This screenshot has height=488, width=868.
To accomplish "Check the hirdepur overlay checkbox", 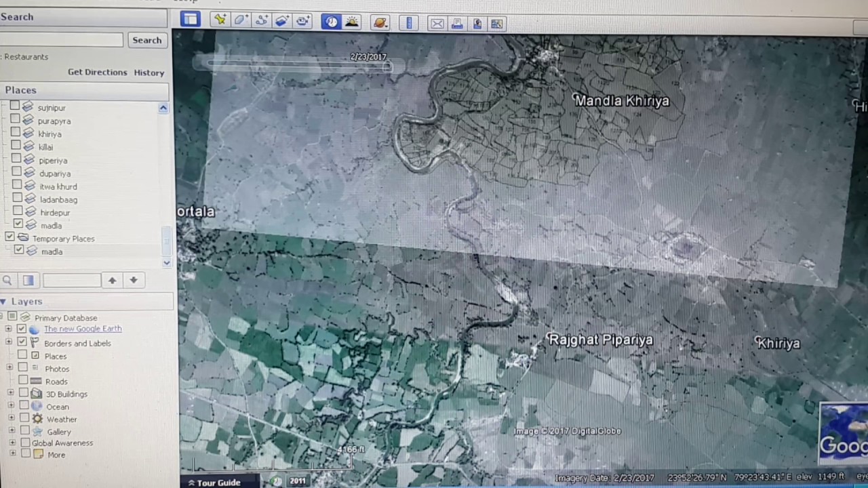I will (18, 211).
